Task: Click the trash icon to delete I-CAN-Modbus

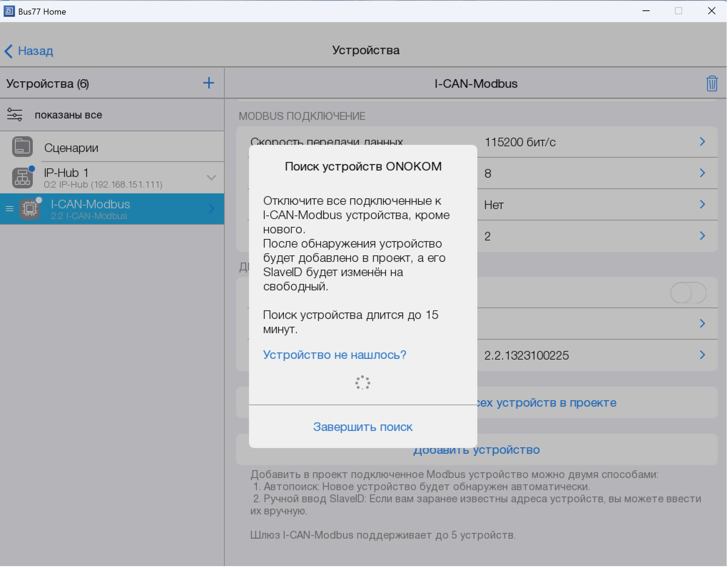Action: pos(711,84)
